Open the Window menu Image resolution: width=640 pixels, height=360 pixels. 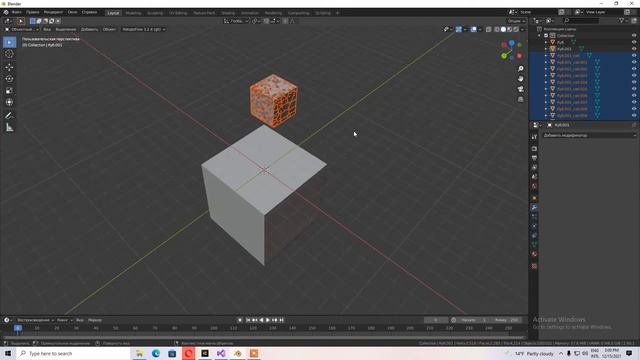point(73,12)
